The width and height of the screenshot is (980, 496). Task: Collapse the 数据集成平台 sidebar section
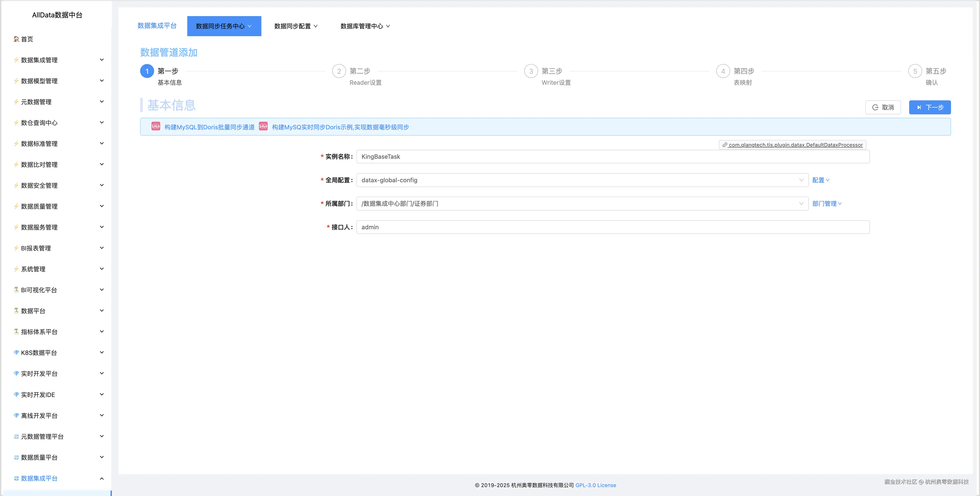pyautogui.click(x=101, y=478)
